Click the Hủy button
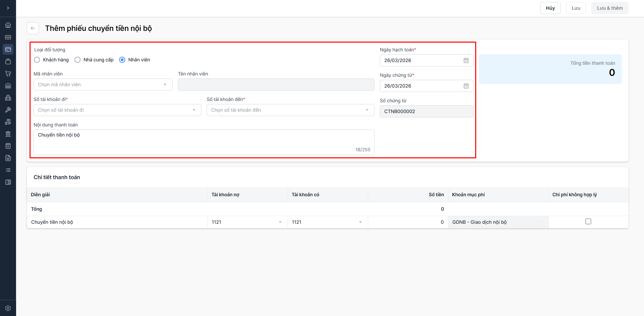 [550, 8]
